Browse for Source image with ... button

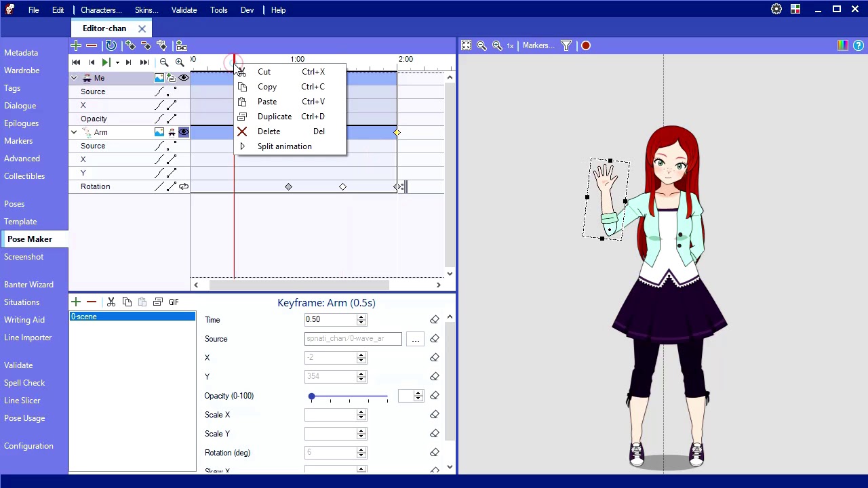pos(415,339)
